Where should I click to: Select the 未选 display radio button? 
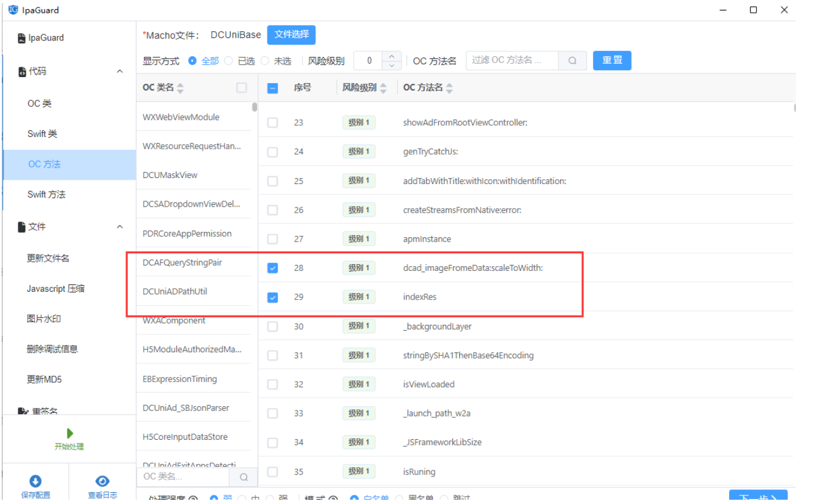tap(264, 61)
